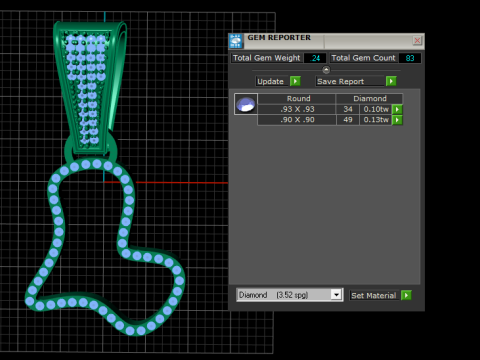Viewport: 480px width, 360px height.
Task: Click green arrow on 0.13tw row
Action: click(x=397, y=120)
